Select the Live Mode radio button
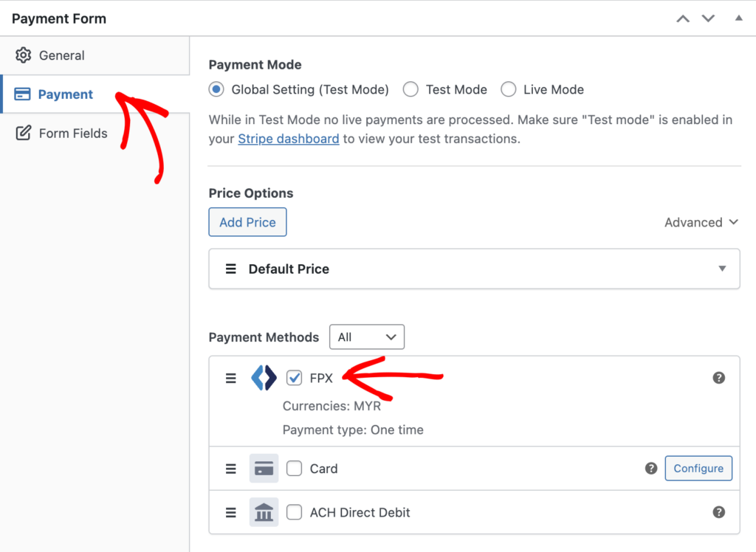 (509, 89)
